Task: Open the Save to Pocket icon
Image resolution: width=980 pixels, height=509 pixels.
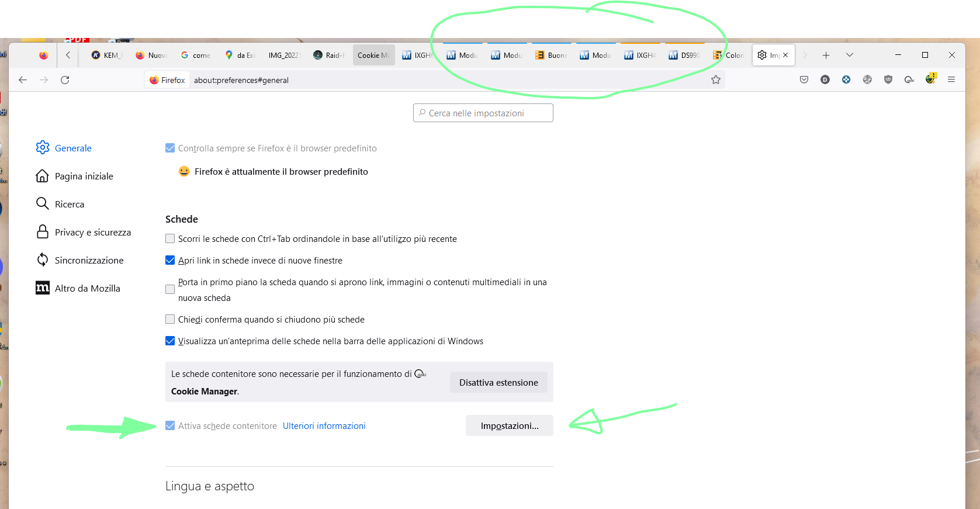Action: pos(804,80)
